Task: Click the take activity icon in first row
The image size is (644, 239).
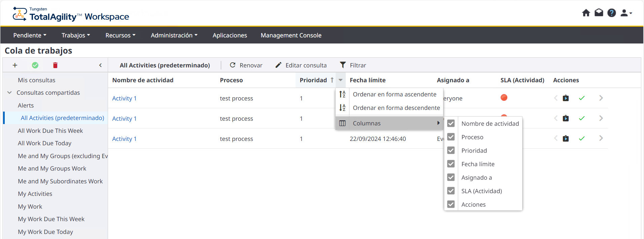Action: pos(566,98)
